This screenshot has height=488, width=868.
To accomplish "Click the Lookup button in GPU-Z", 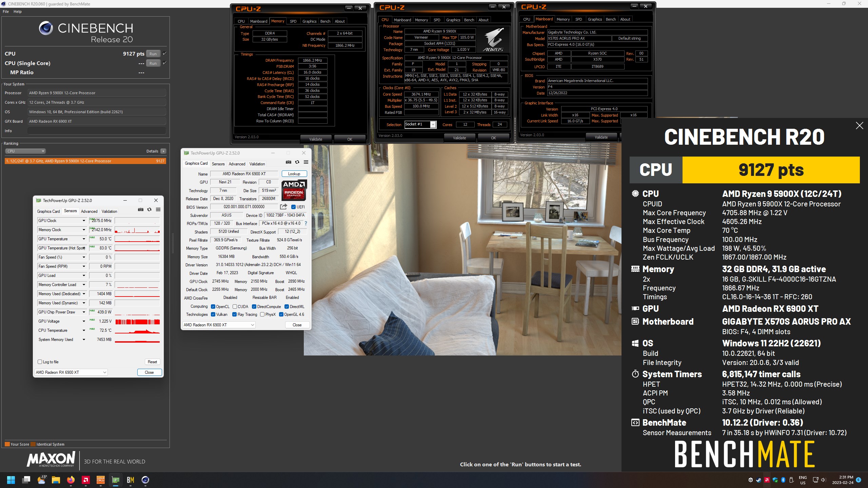I will 294,174.
